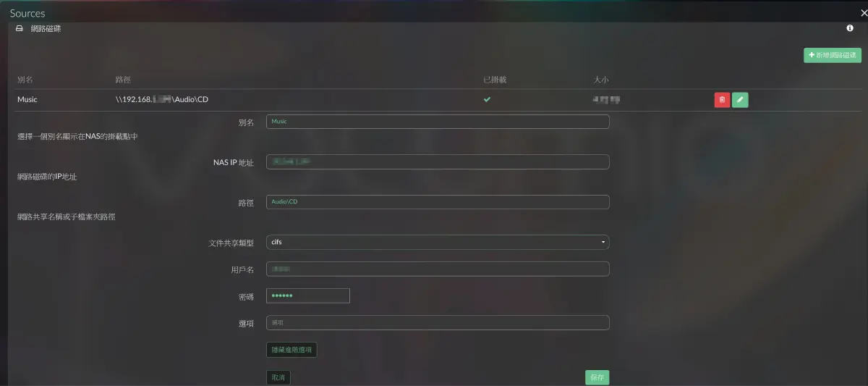Screen dimensions: 868x386
Task: Click the \\192.168 Audio\CD path text
Action: click(x=162, y=99)
